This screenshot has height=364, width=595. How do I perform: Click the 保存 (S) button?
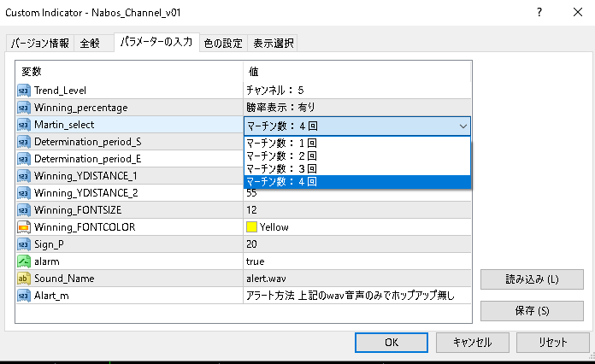click(532, 311)
